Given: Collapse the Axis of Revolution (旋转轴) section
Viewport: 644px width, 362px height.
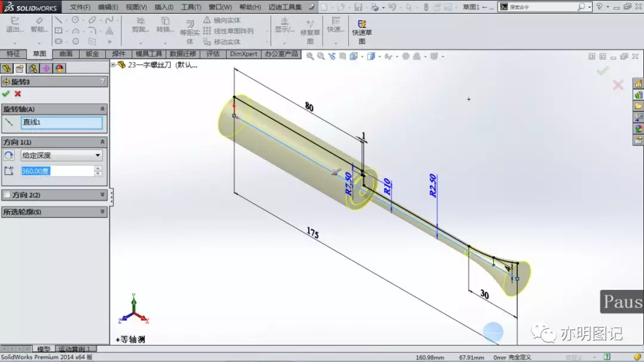Looking at the screenshot, I should (103, 109).
